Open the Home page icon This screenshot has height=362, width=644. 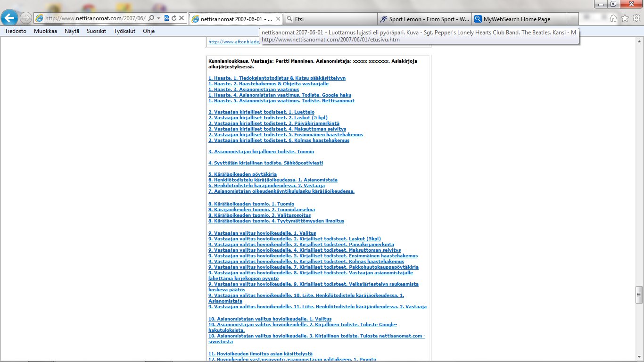[x=613, y=18]
